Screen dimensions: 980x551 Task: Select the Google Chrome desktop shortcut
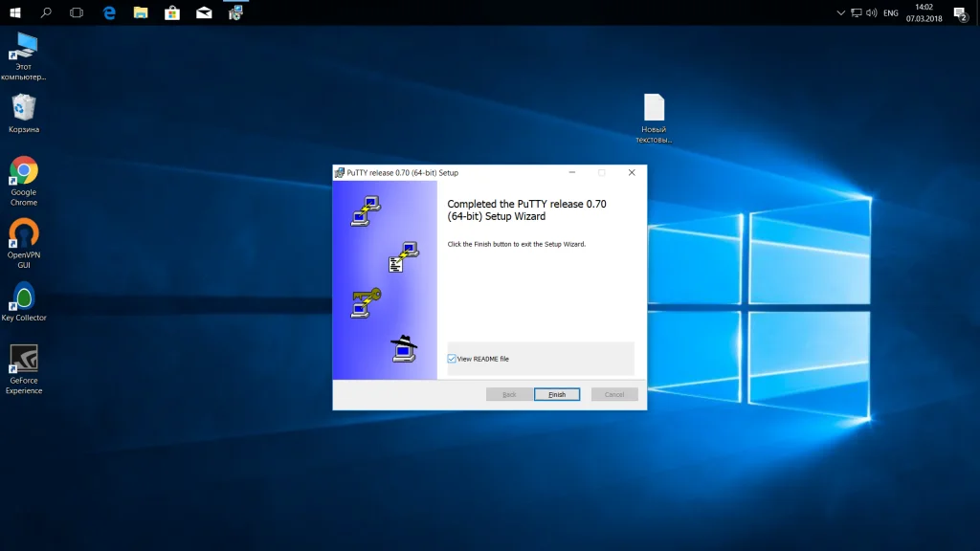pos(24,172)
